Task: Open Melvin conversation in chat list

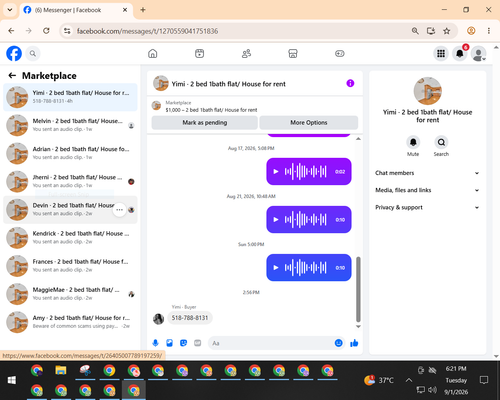Action: pyautogui.click(x=70, y=125)
